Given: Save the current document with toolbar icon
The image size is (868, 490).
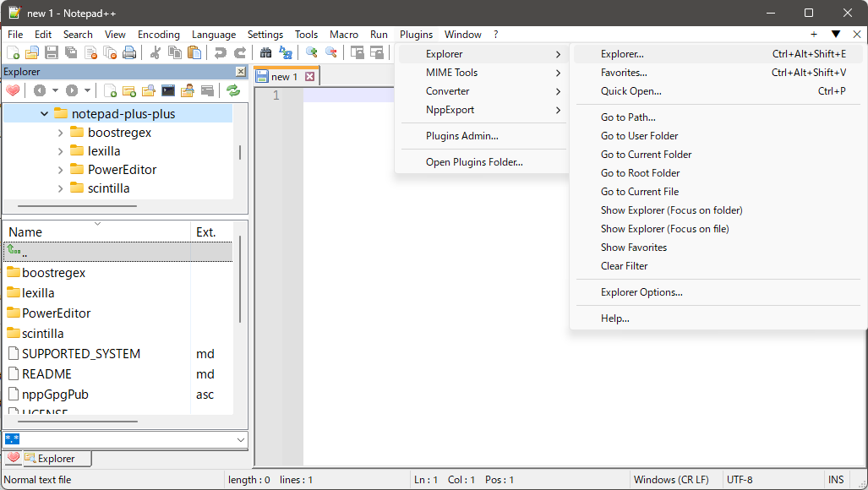Looking at the screenshot, I should (52, 52).
